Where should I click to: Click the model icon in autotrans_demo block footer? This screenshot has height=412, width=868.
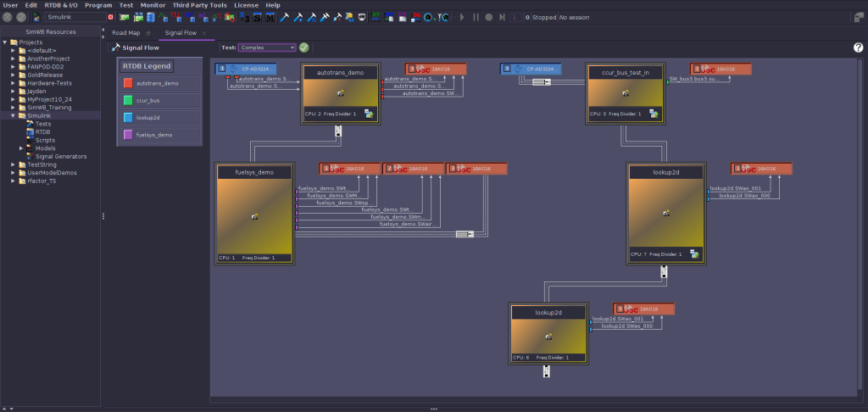click(369, 114)
